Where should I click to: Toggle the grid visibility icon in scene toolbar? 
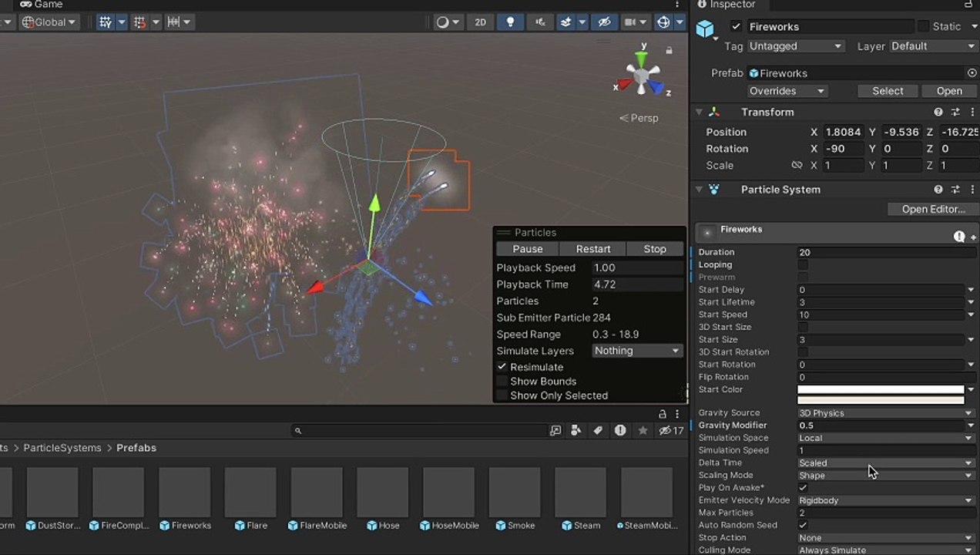point(106,22)
